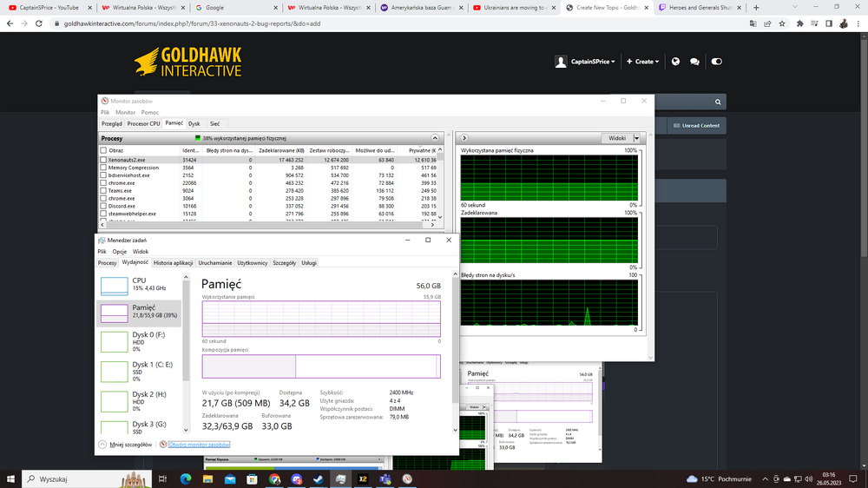Click the Unread Content button
The width and height of the screenshot is (868, 488).
[x=696, y=126]
